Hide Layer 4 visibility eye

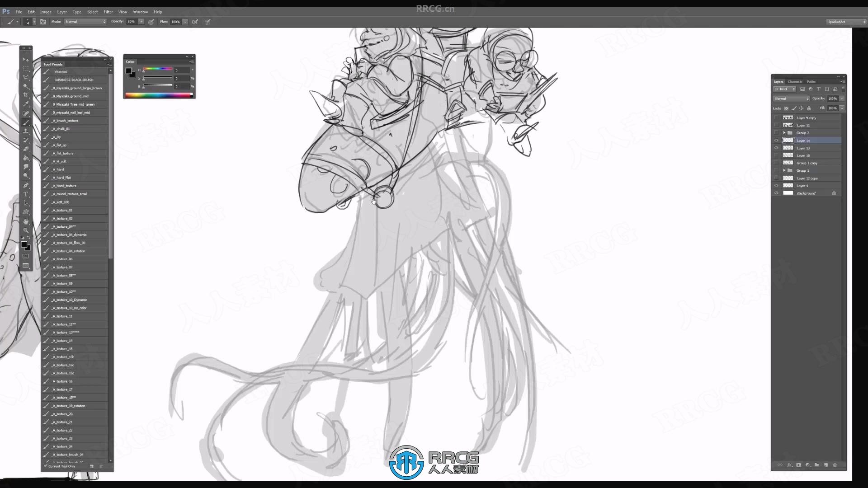coord(776,186)
